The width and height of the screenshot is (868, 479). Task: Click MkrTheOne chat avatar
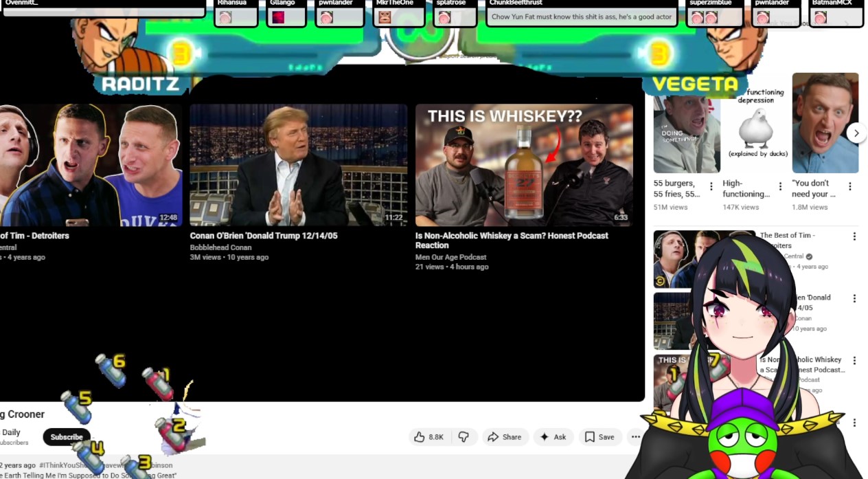[x=385, y=18]
